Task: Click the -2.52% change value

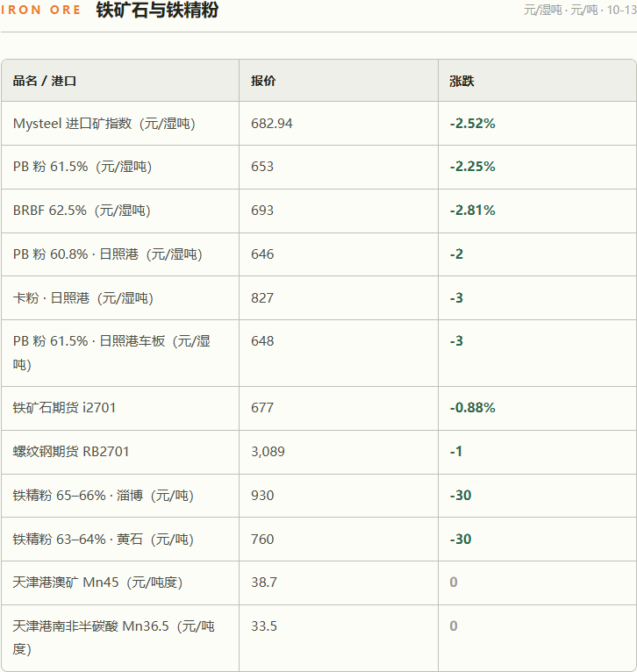Action: pos(472,124)
